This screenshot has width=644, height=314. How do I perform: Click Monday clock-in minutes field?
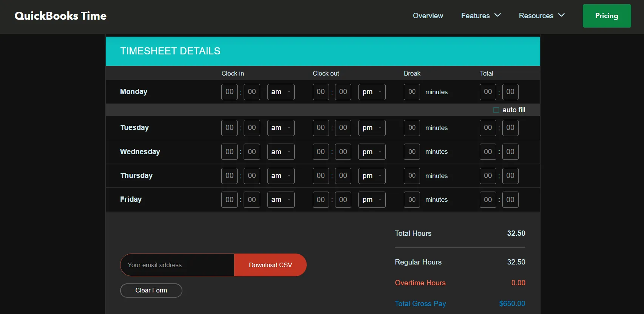point(252,92)
